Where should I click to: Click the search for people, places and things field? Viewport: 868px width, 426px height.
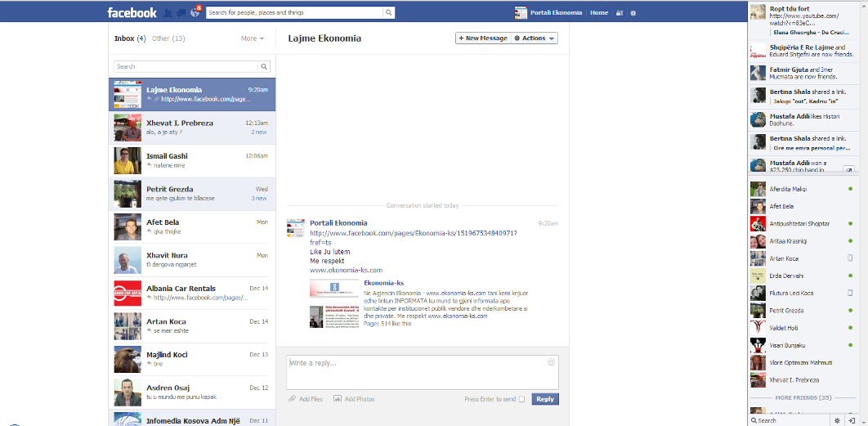295,12
